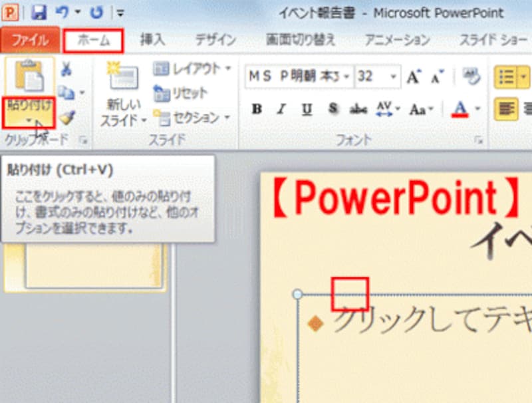Open the Undo history dropdown arrow
This screenshot has width=532, height=403.
pos(78,13)
